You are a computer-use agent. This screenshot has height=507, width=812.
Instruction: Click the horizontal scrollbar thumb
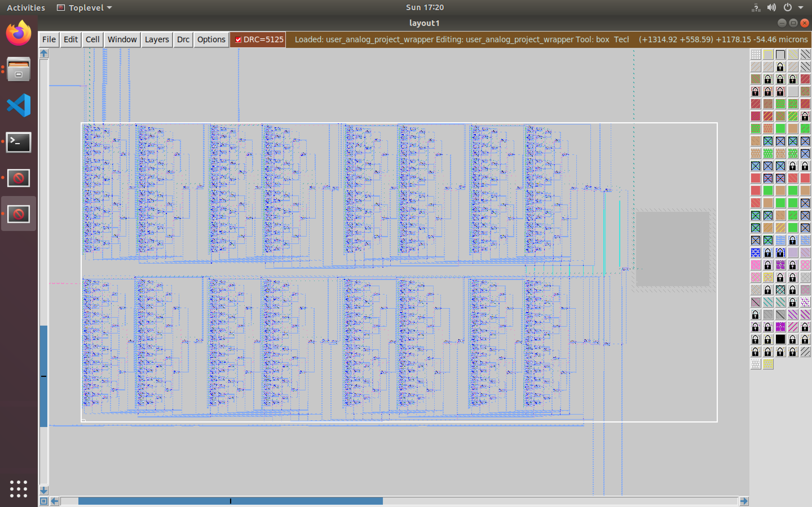(230, 501)
